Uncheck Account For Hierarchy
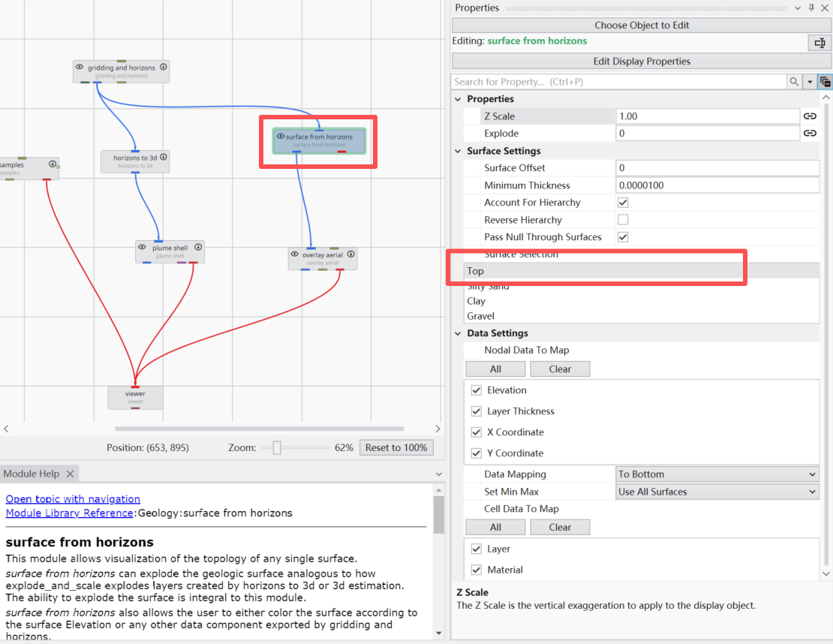Viewport: 833px width, 644px height. coord(622,203)
